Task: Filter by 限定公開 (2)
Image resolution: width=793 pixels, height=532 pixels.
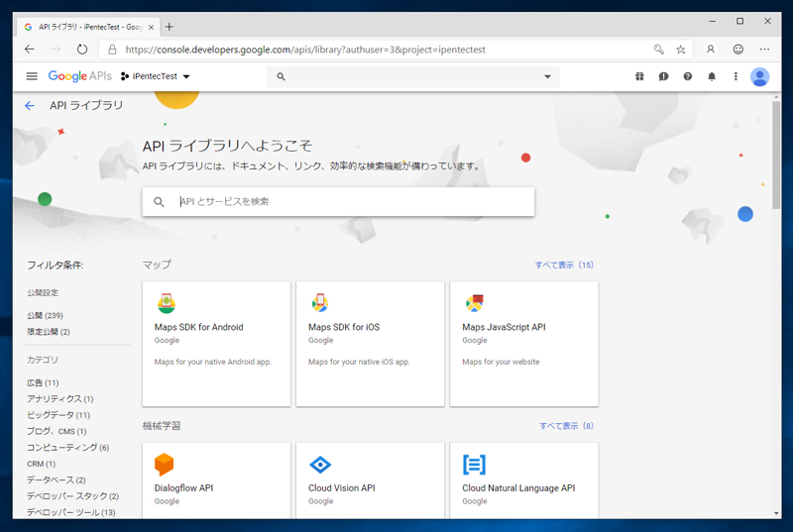Action: tap(49, 332)
